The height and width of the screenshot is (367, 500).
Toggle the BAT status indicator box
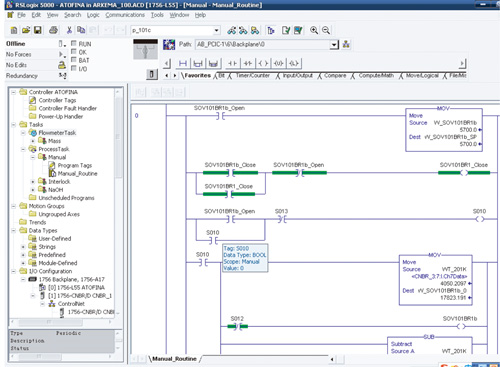tap(74, 60)
